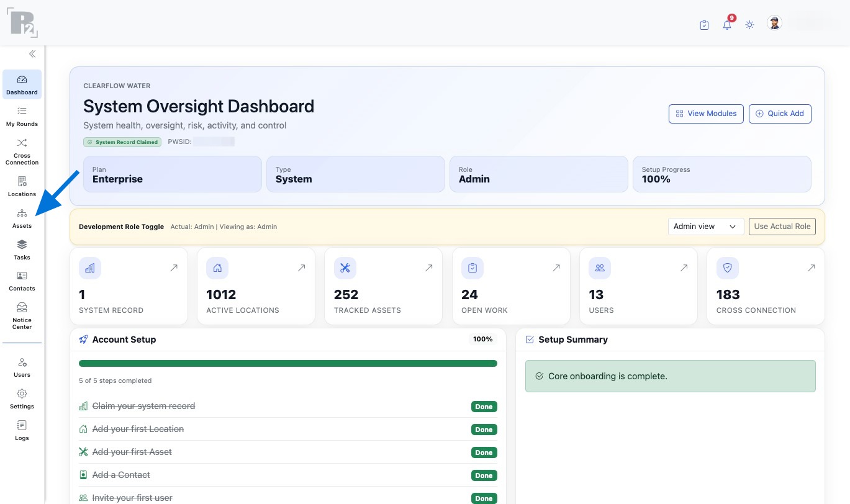
Task: Open Users card arrow
Action: [684, 268]
